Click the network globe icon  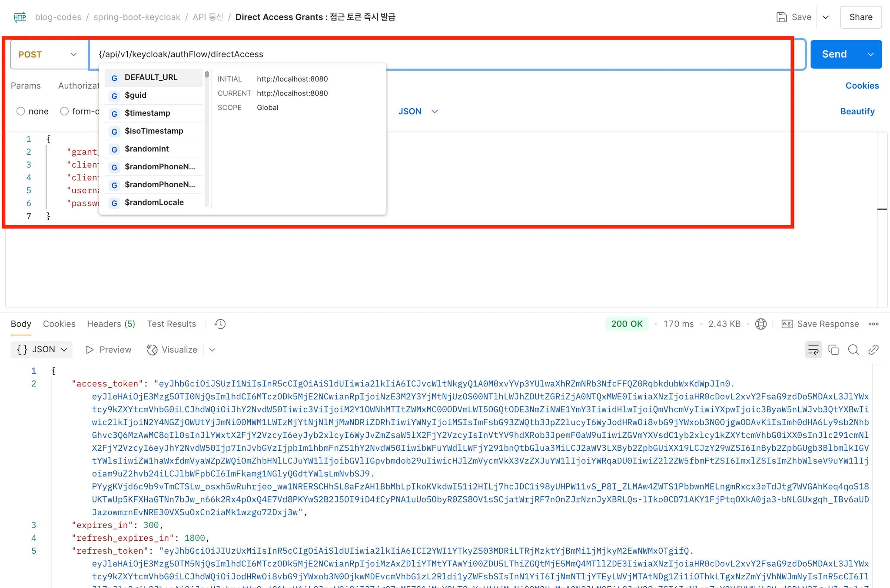click(x=760, y=324)
